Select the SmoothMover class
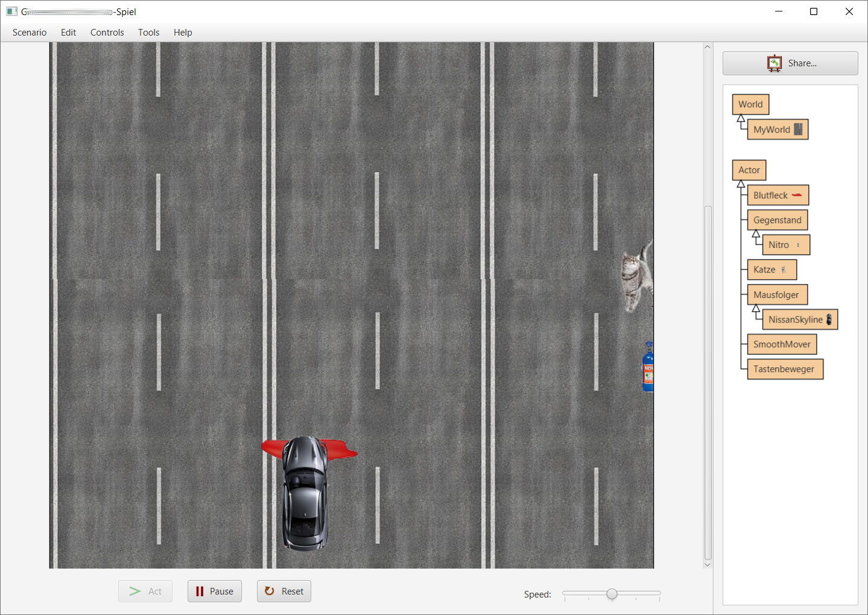This screenshot has width=868, height=615. (781, 344)
